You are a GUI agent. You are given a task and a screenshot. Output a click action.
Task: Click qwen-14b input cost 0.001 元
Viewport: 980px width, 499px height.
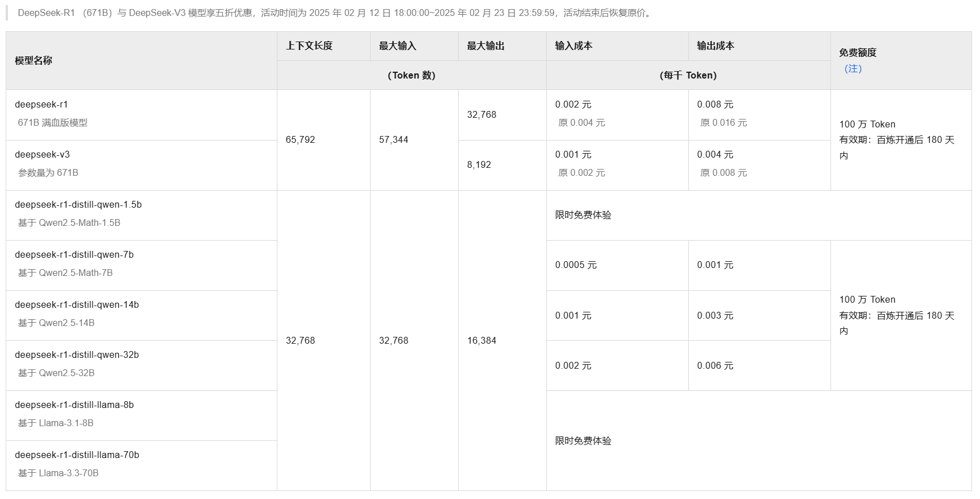pos(573,315)
